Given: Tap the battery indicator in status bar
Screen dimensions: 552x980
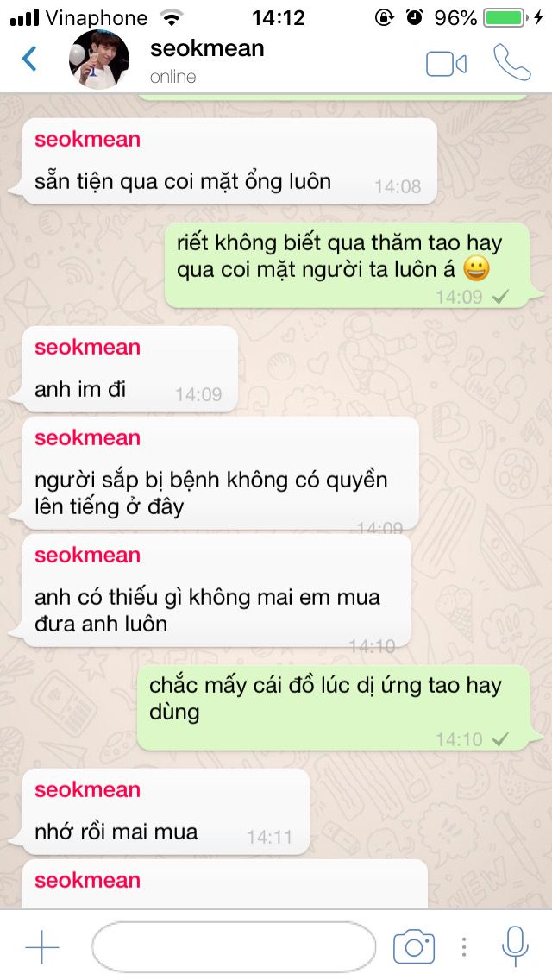Looking at the screenshot, I should point(505,17).
